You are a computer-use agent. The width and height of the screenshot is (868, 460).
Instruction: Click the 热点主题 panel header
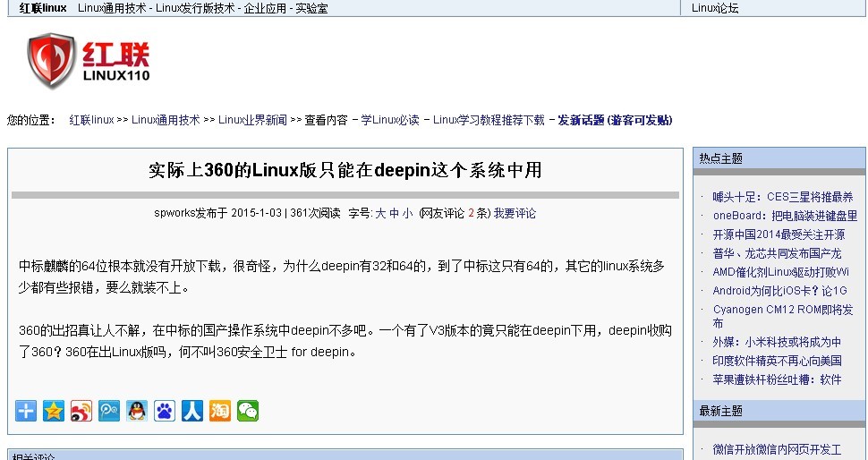[x=779, y=158]
